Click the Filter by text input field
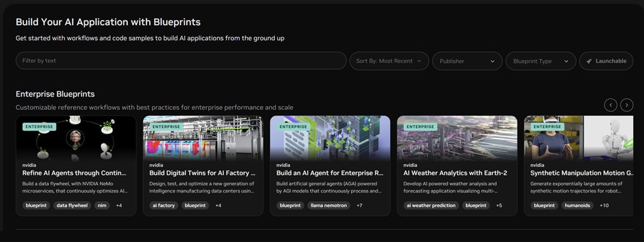Image resolution: width=644 pixels, height=242 pixels. (x=181, y=61)
